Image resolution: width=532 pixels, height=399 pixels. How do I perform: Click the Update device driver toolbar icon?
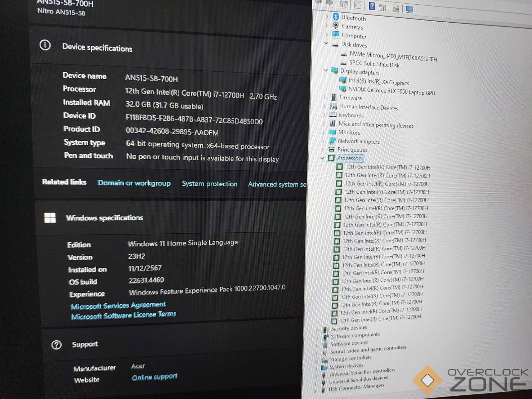point(396,9)
